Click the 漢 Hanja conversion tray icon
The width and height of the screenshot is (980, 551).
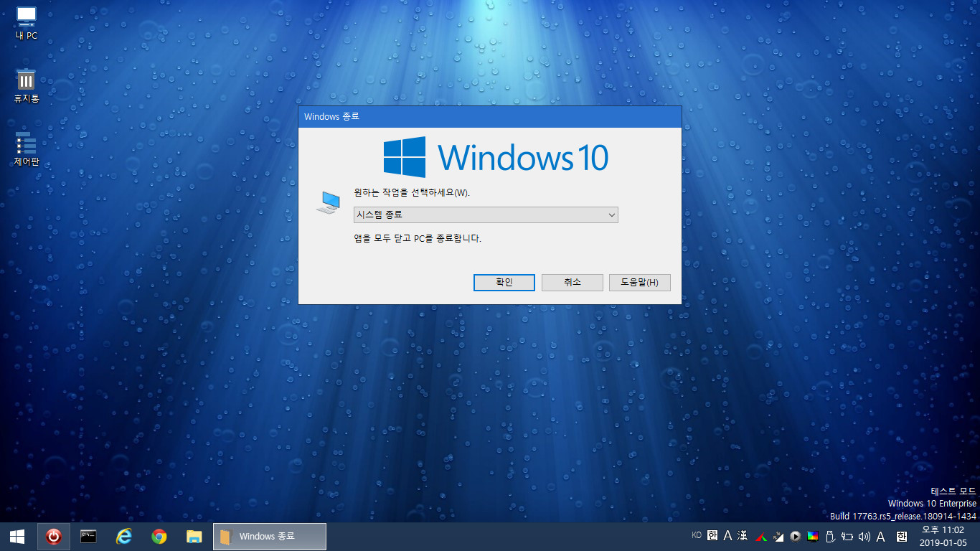tap(743, 535)
